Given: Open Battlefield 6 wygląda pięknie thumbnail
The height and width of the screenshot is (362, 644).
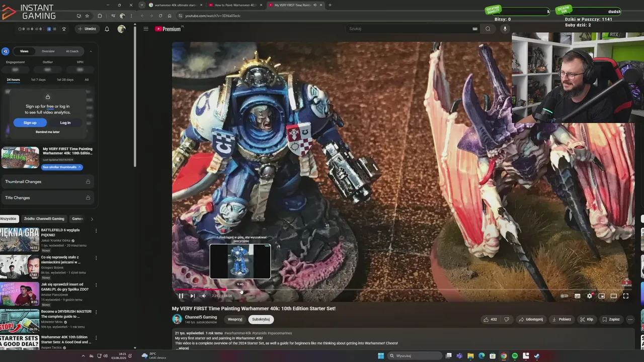Looking at the screenshot, I should click(x=19, y=239).
